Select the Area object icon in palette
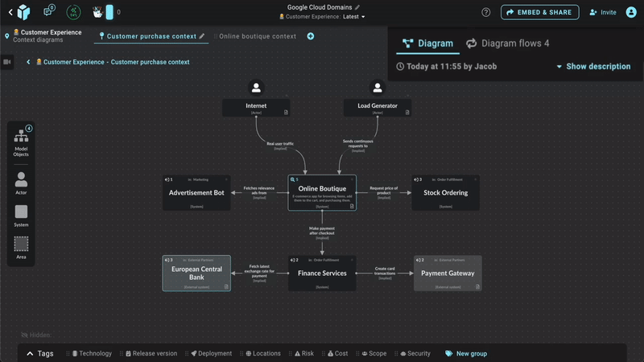 click(21, 246)
